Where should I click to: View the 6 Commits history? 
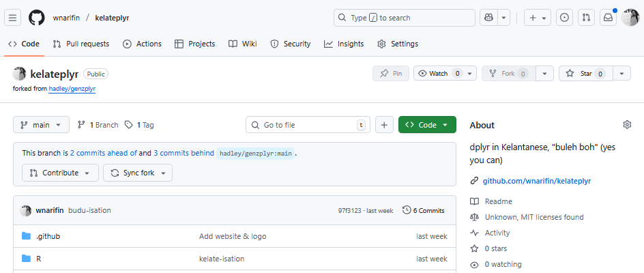[x=424, y=210]
